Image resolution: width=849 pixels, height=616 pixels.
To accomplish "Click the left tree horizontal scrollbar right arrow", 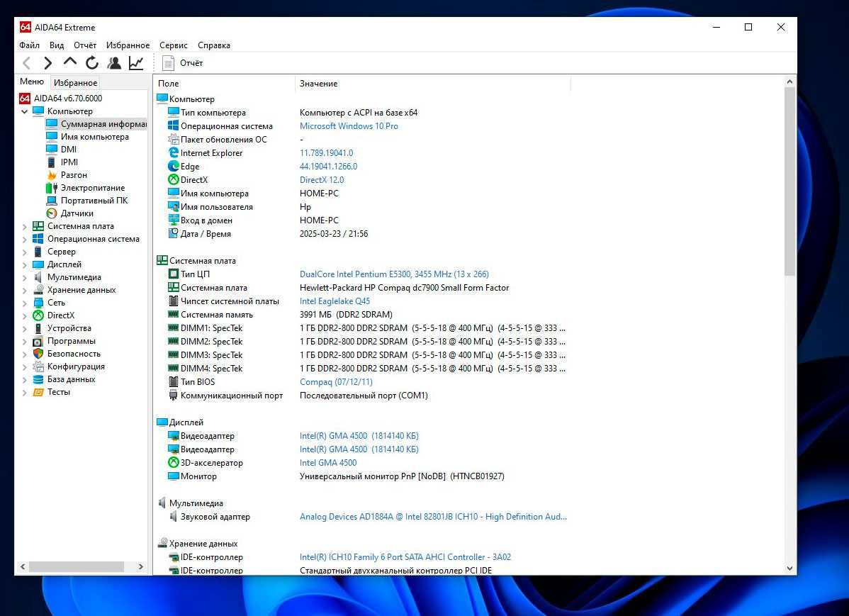I will pos(141,566).
